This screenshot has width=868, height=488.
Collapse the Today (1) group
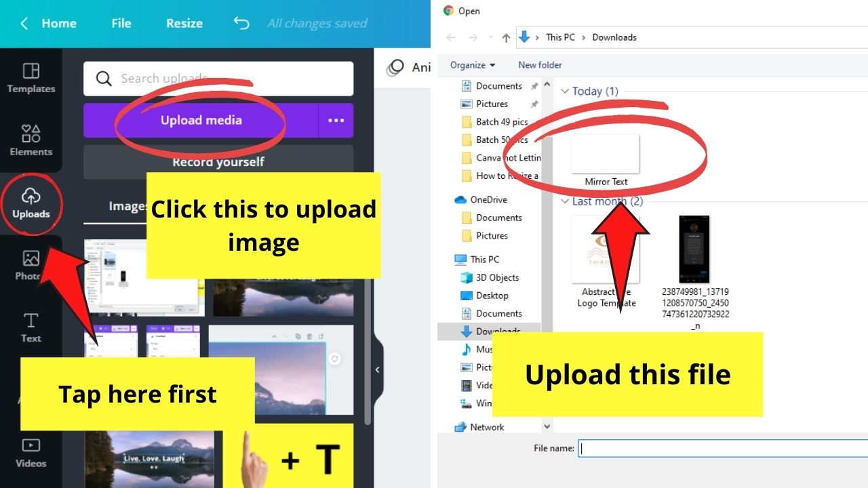[x=564, y=91]
